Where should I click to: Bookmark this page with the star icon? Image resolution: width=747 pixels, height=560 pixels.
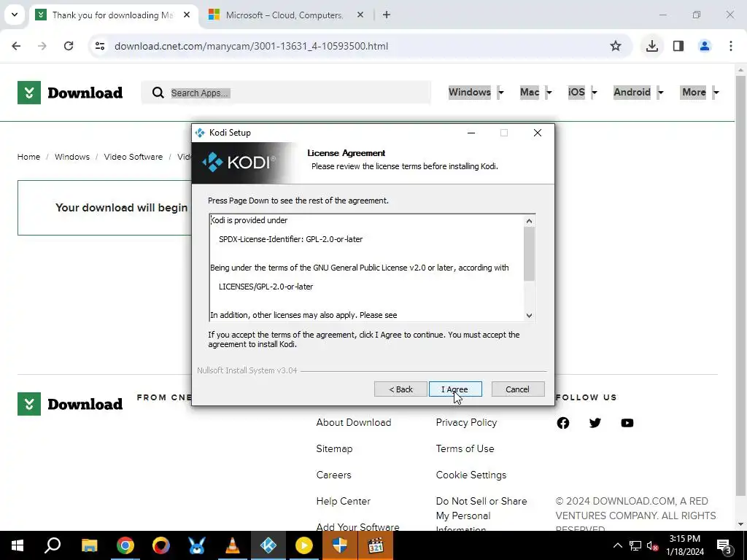pyautogui.click(x=616, y=46)
